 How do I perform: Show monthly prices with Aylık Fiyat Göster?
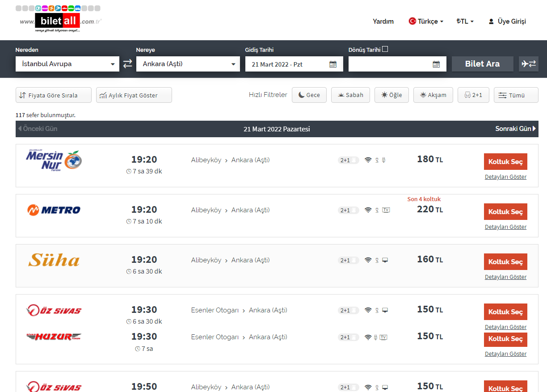tap(134, 95)
